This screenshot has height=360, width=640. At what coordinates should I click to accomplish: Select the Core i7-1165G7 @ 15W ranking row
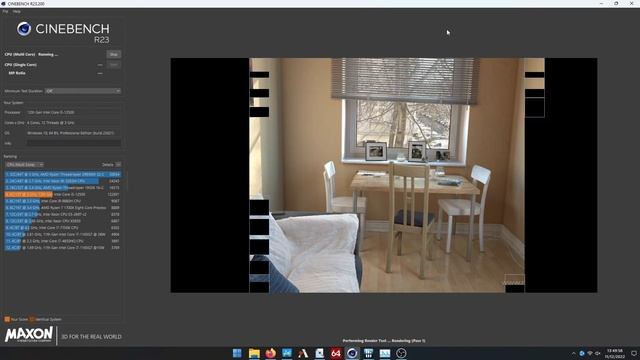(x=62, y=247)
